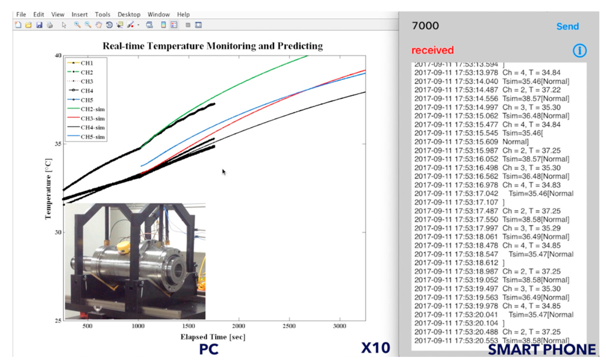
Task: Toggle the Edit Plot arrow tool
Action: click(64, 25)
